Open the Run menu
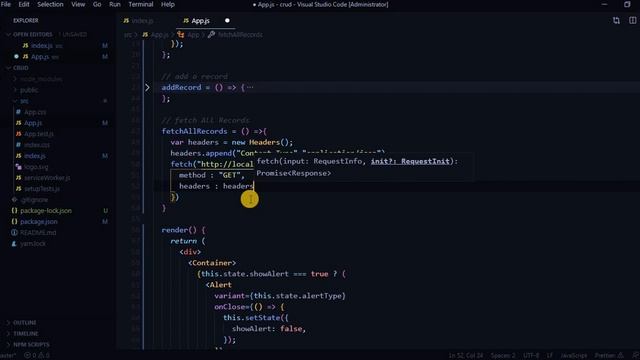This screenshot has height=360, width=640. coord(115,4)
